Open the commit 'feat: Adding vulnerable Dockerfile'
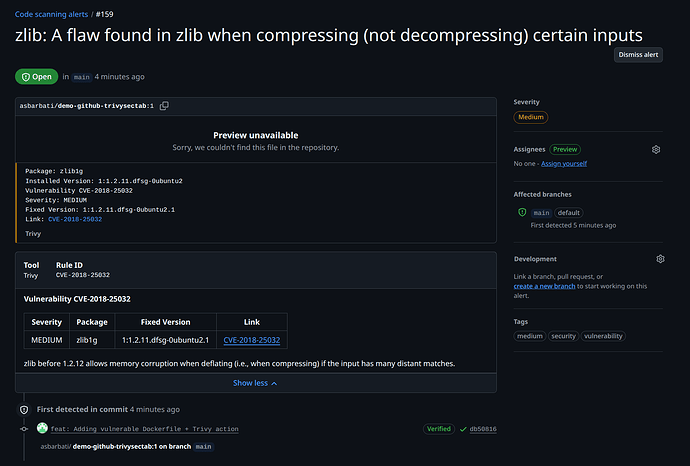 pyautogui.click(x=145, y=429)
